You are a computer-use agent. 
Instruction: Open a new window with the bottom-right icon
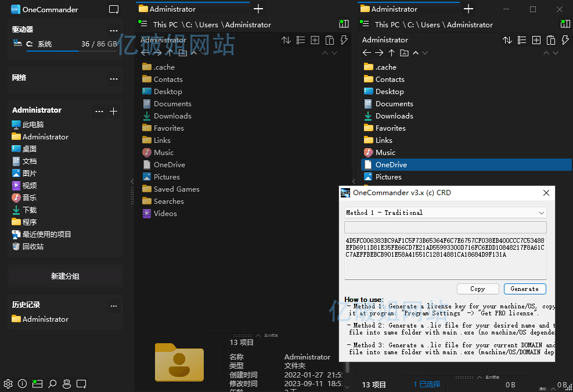(81, 384)
